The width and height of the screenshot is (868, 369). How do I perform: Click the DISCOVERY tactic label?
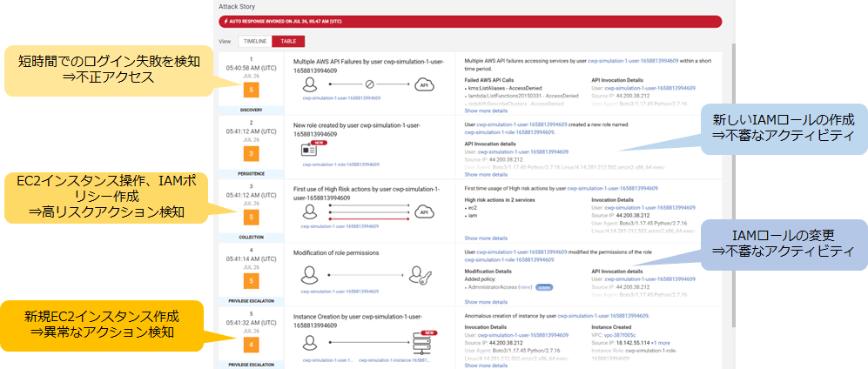252,111
